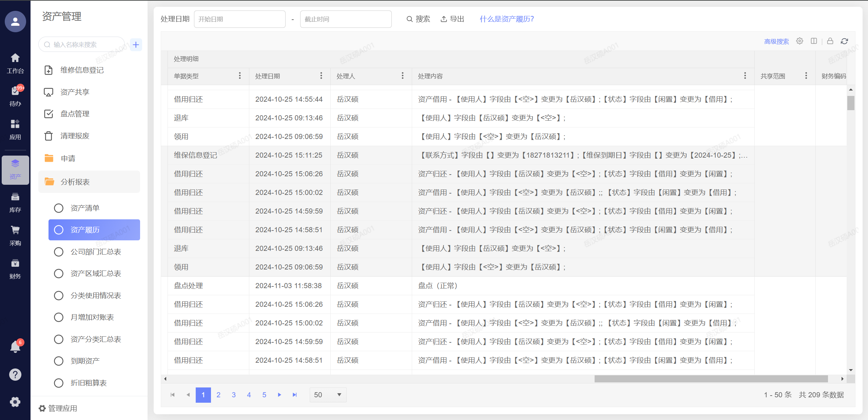This screenshot has height=420, width=868.
Task: Focus the 输入名称来搜索 search box
Action: pyautogui.click(x=82, y=45)
